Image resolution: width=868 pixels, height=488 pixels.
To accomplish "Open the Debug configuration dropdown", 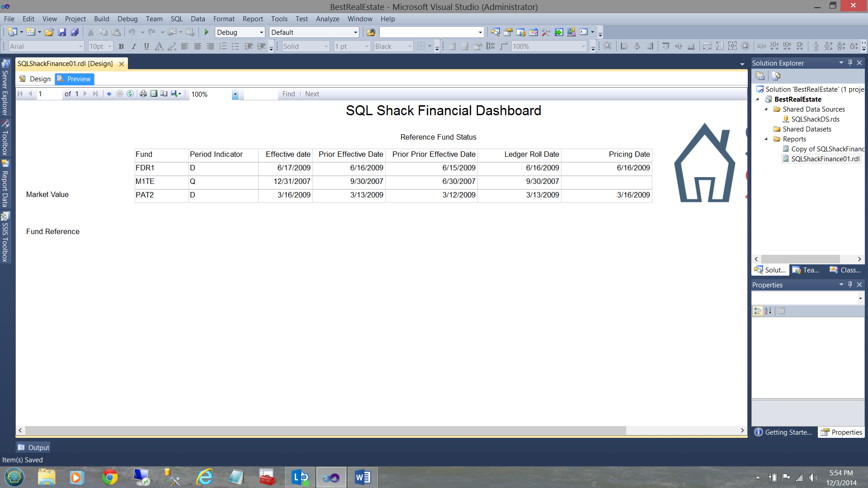I will pyautogui.click(x=261, y=32).
